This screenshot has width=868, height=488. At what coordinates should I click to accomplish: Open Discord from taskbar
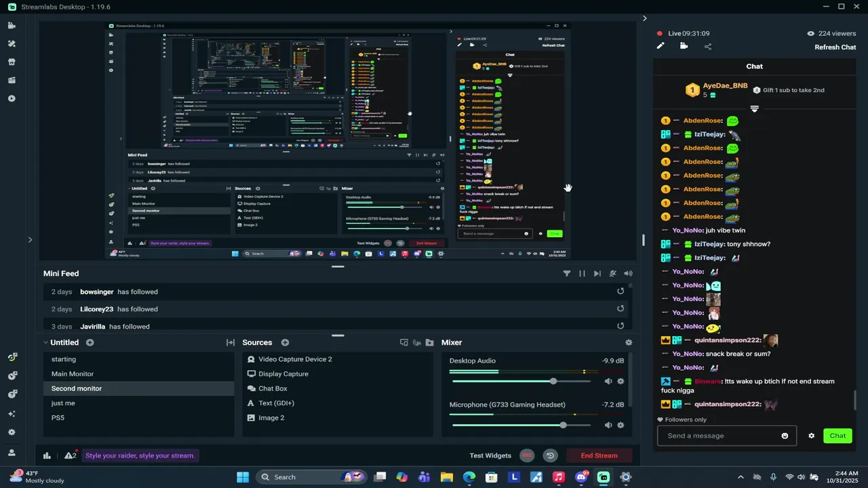pyautogui.click(x=581, y=477)
